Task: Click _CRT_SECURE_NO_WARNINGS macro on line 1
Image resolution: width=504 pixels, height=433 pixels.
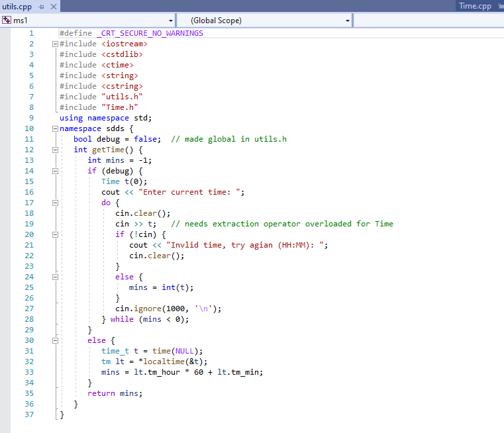Action: point(150,33)
